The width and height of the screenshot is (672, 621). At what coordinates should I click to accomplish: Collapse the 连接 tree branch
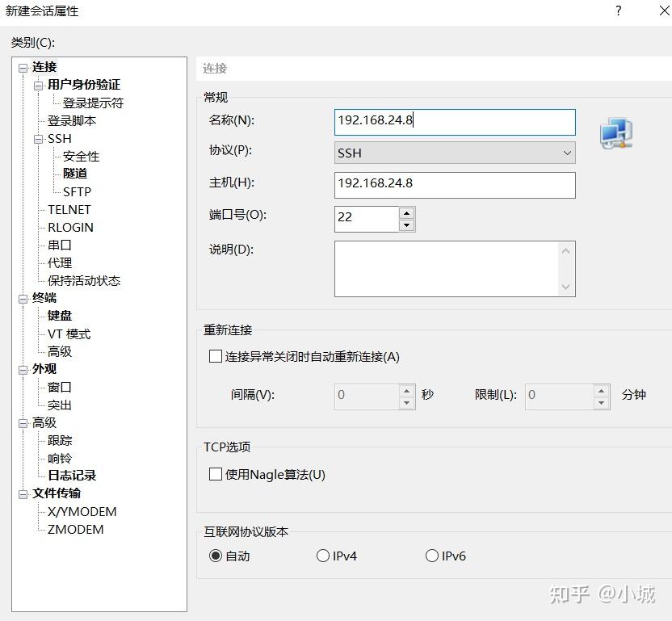click(x=23, y=67)
